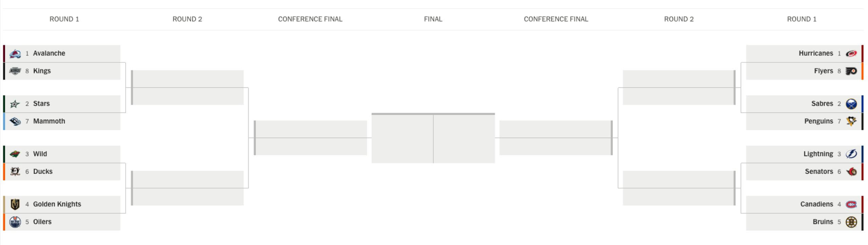Click the Dallas Stars logo icon
Viewport: 868px width, 245px height.
click(15, 104)
